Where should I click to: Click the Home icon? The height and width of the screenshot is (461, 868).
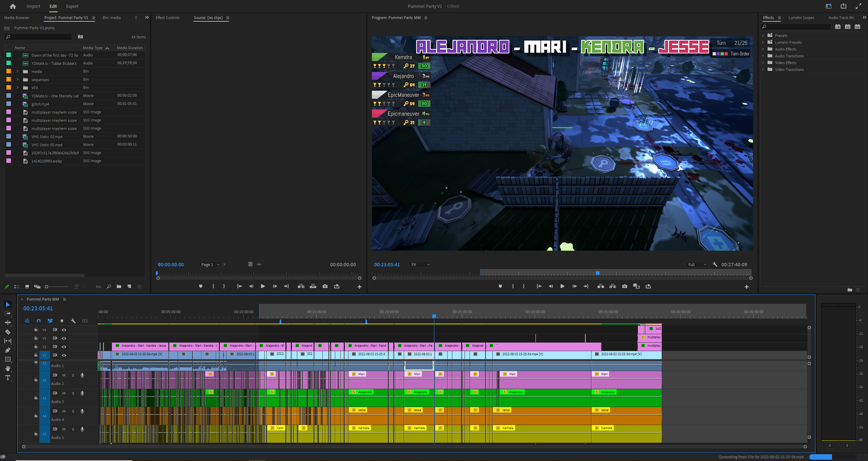tap(13, 6)
